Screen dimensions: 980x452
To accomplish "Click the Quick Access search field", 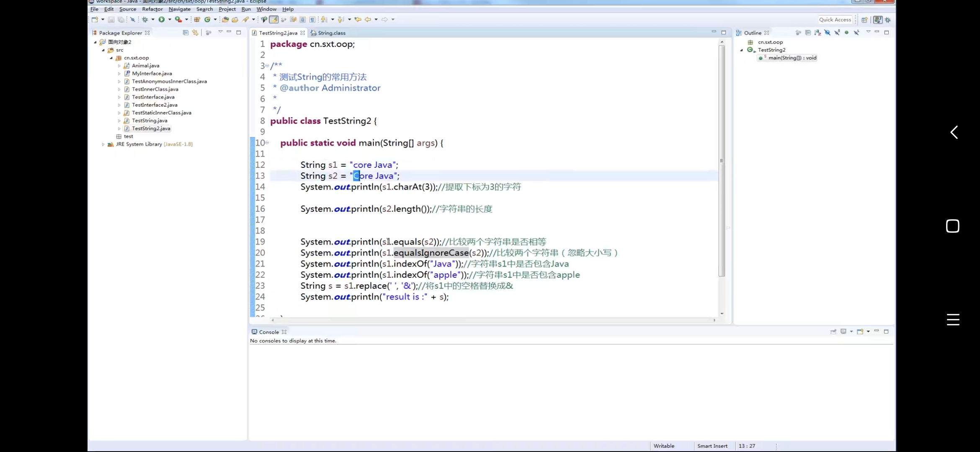I will tap(835, 20).
